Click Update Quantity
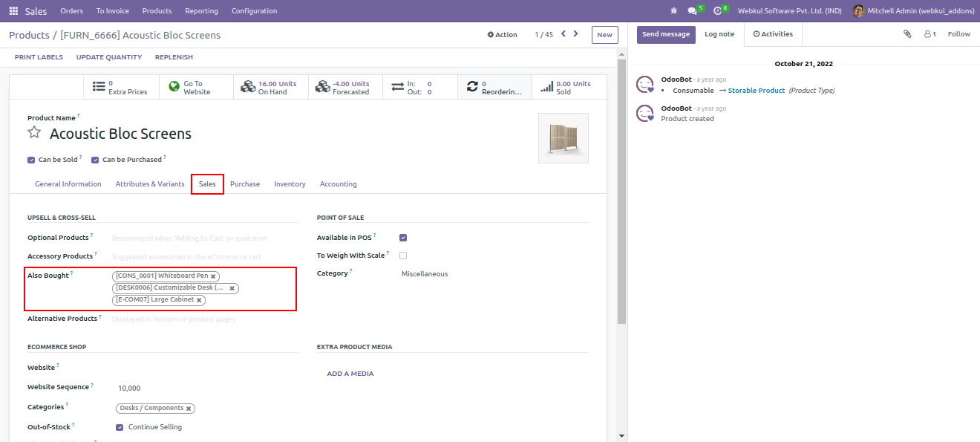Image resolution: width=980 pixels, height=442 pixels. point(109,57)
